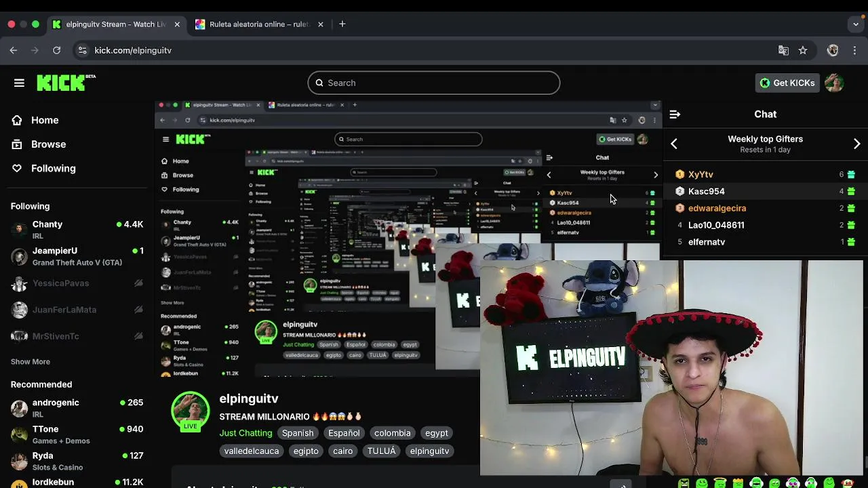Viewport: 868px width, 488px height.
Task: View site information icon in address bar
Action: pos(82,50)
